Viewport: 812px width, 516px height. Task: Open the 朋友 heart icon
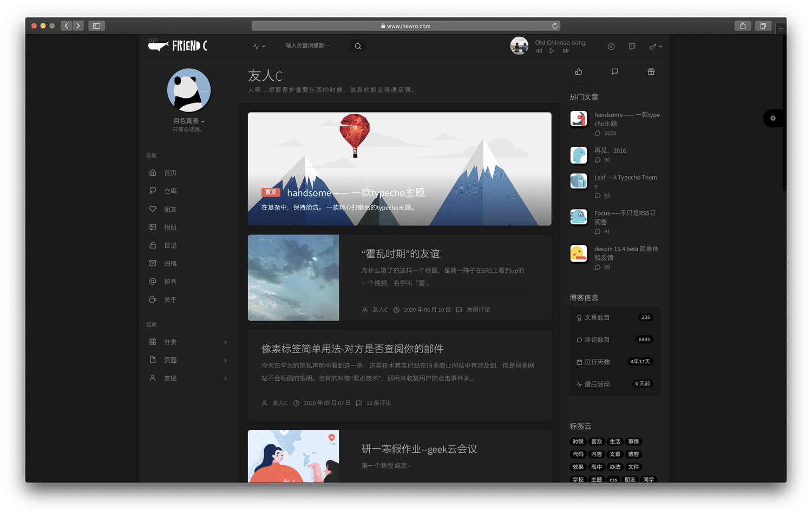153,209
